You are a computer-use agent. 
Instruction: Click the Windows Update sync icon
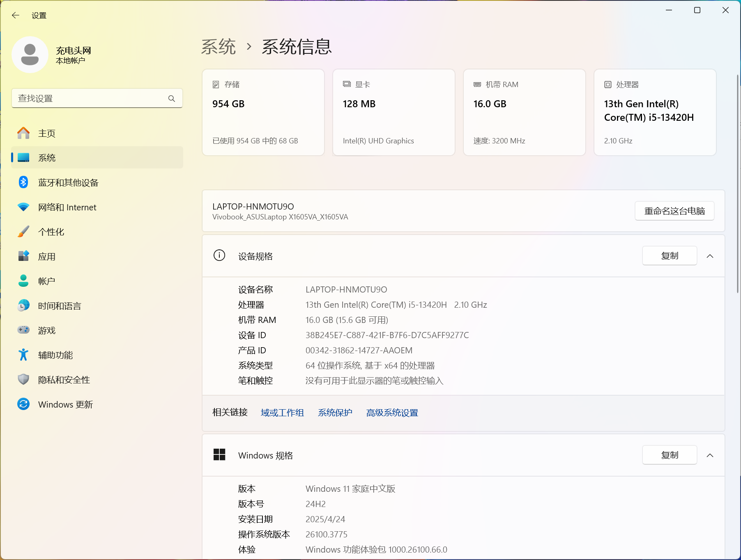click(23, 404)
